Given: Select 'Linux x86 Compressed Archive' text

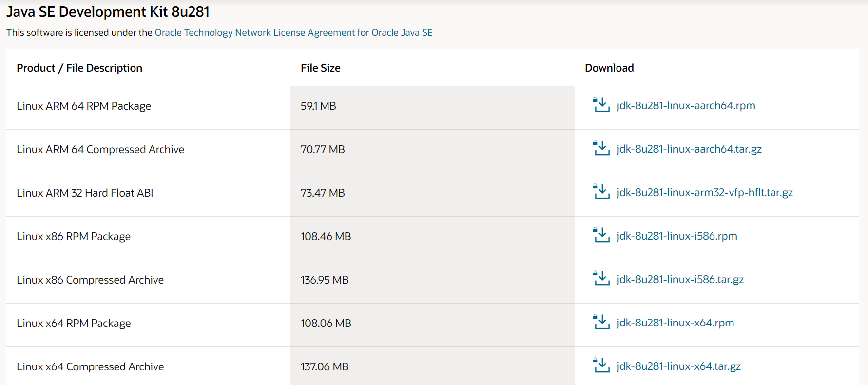Looking at the screenshot, I should tap(90, 280).
